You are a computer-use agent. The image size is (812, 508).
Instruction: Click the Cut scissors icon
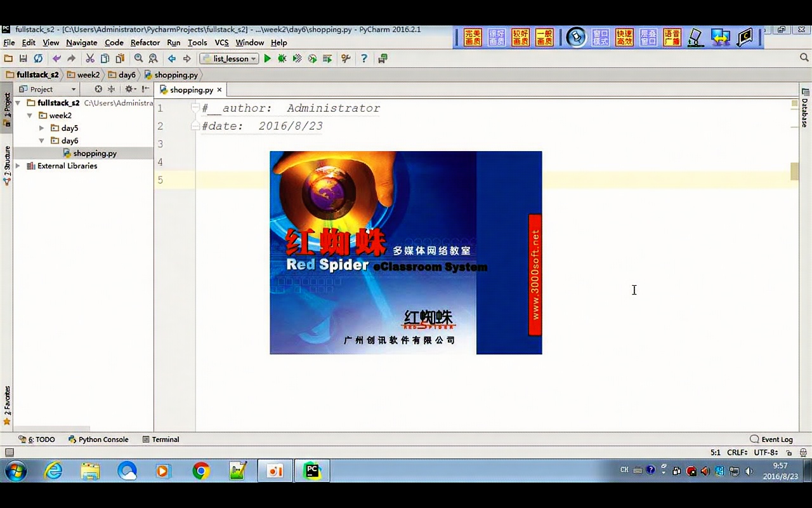[91, 58]
